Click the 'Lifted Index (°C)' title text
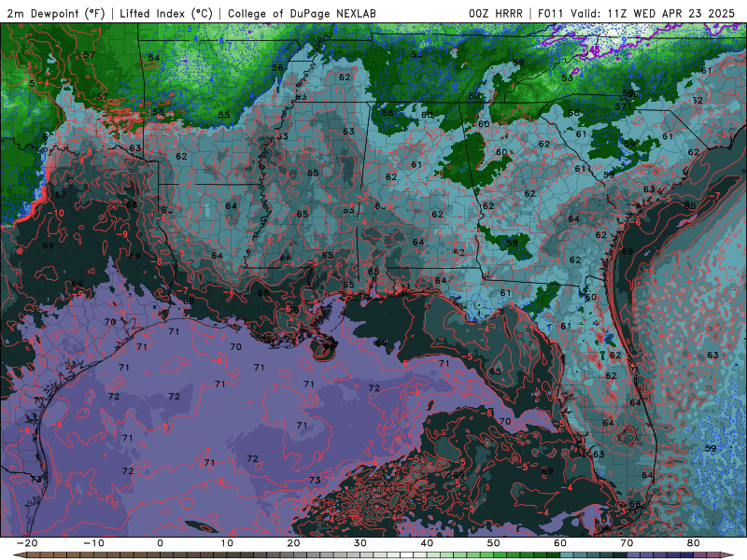The width and height of the screenshot is (747, 560). pos(166,13)
